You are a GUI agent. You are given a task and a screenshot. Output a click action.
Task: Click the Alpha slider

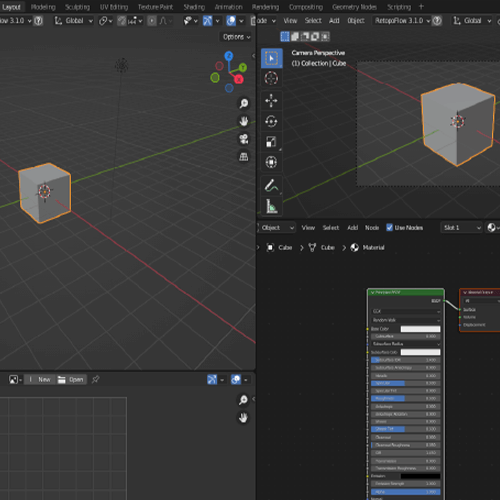click(x=406, y=492)
